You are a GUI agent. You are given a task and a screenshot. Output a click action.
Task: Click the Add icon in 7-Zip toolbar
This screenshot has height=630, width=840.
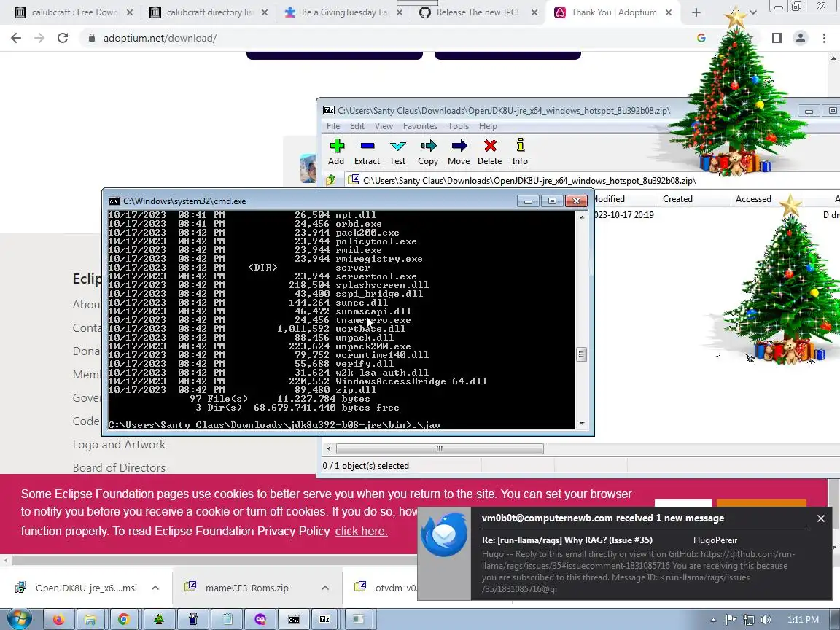336,146
